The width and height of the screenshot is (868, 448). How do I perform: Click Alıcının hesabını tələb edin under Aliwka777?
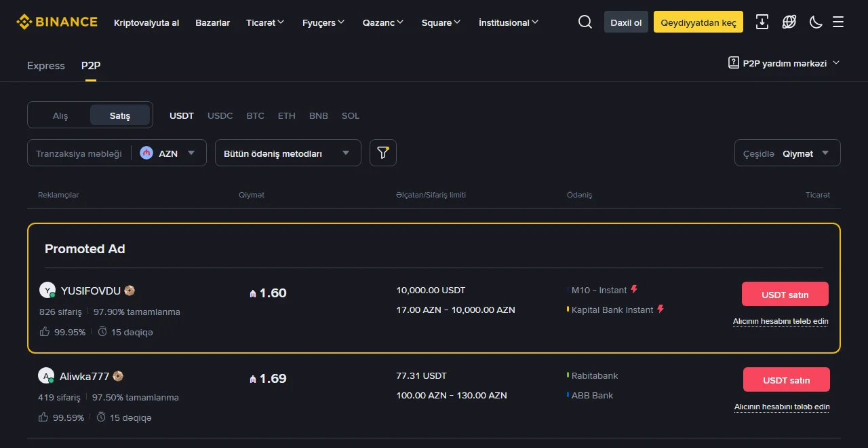coord(782,407)
